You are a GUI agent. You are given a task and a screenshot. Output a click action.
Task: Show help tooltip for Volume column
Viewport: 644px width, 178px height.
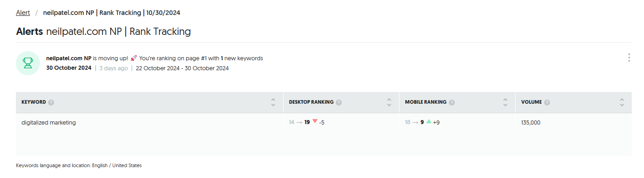point(547,102)
